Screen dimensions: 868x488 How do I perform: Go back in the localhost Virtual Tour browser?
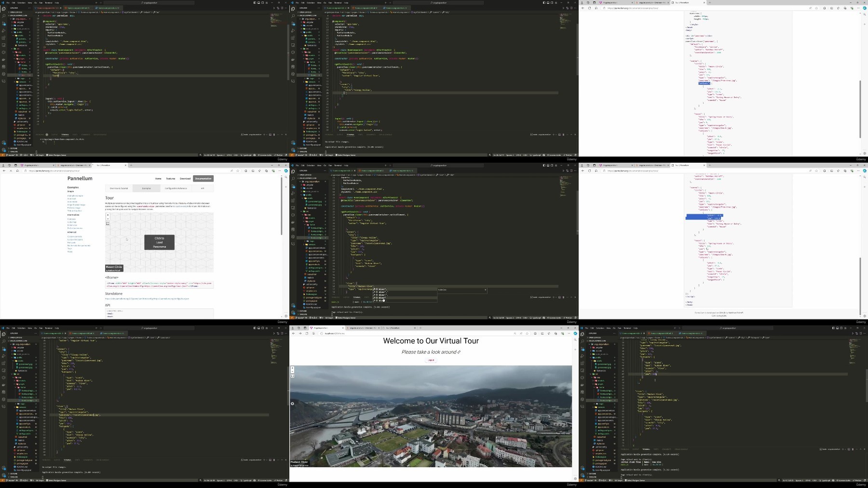293,334
